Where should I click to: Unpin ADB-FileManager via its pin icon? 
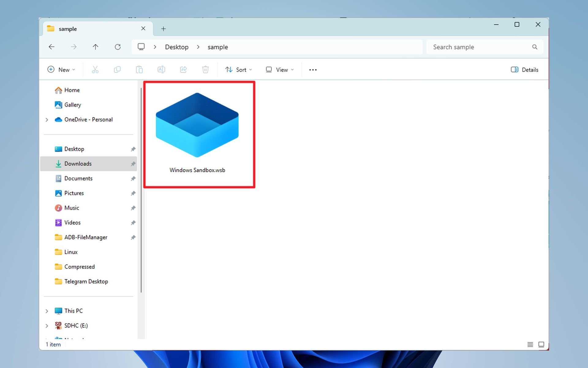pos(133,237)
